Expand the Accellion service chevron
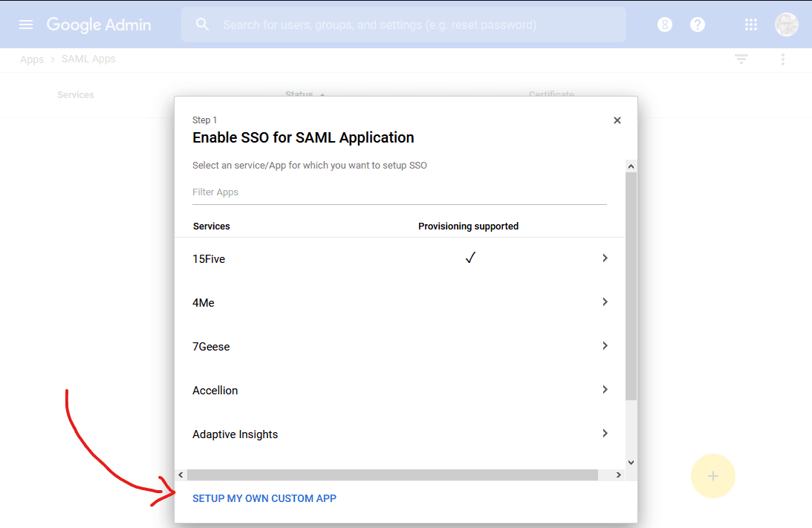Screen dimensions: 812x528 click(605, 390)
